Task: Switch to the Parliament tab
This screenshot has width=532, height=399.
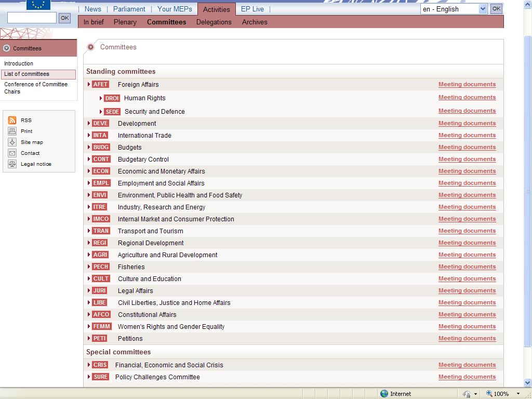Action: (129, 9)
